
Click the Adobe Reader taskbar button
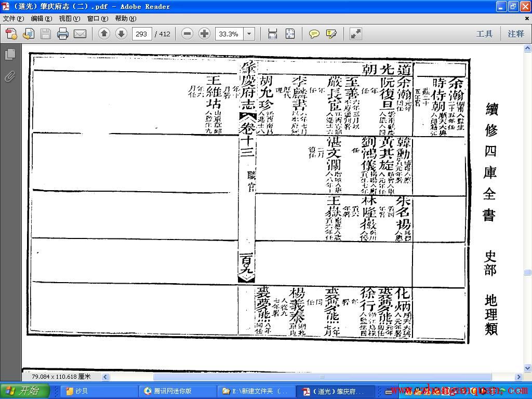[x=335, y=391]
